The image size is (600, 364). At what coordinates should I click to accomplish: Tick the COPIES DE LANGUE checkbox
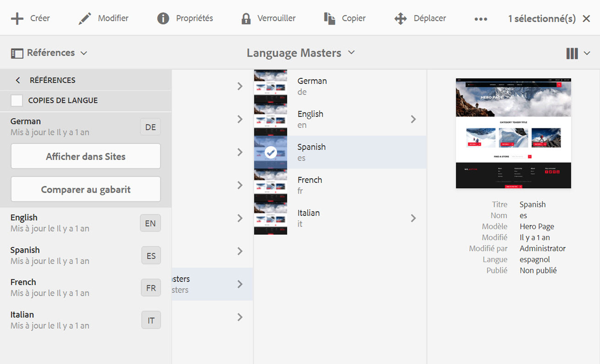click(17, 100)
